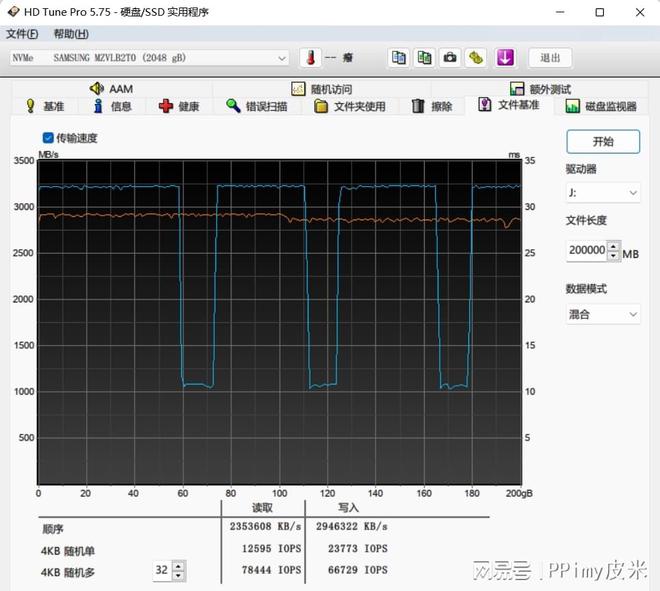Click the 写入 column header
Screen dimensions: 660x591
349,508
